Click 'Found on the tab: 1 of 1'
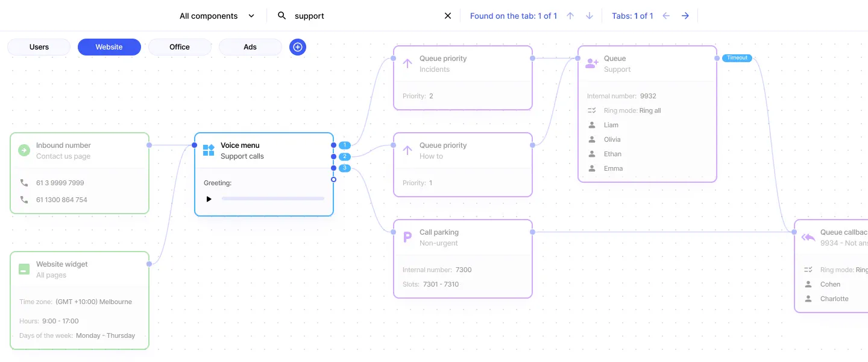 click(x=514, y=16)
